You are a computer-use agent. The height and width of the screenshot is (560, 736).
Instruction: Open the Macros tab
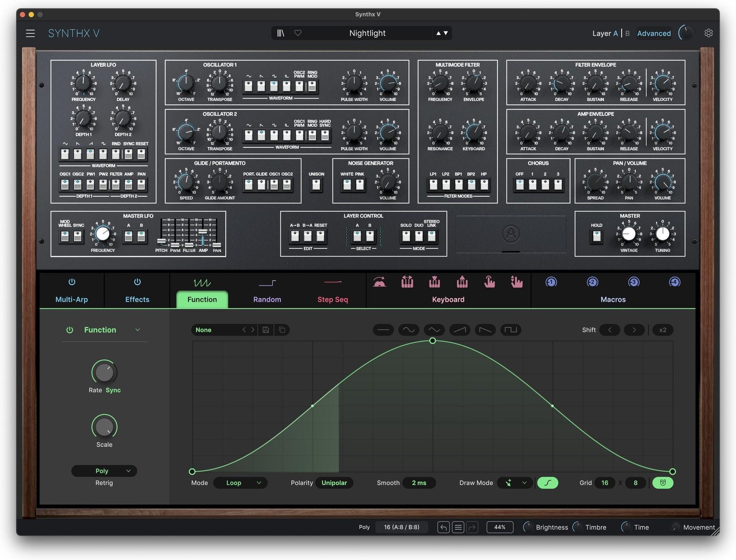pos(613,299)
